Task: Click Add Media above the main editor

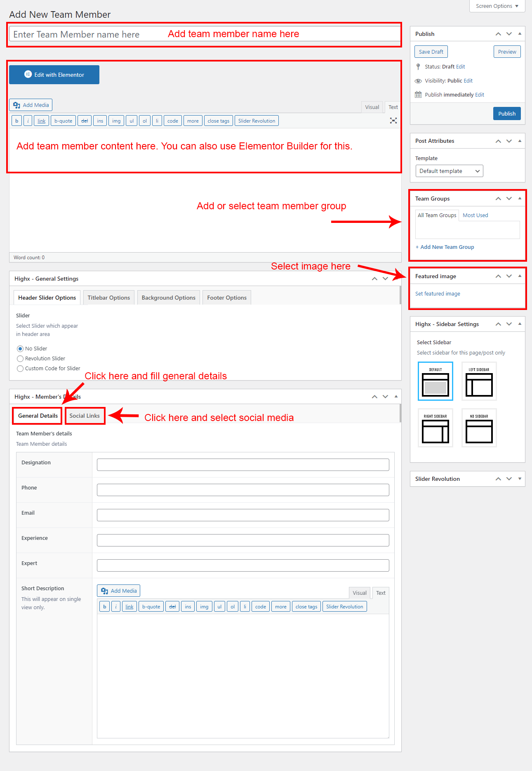Action: coord(31,105)
